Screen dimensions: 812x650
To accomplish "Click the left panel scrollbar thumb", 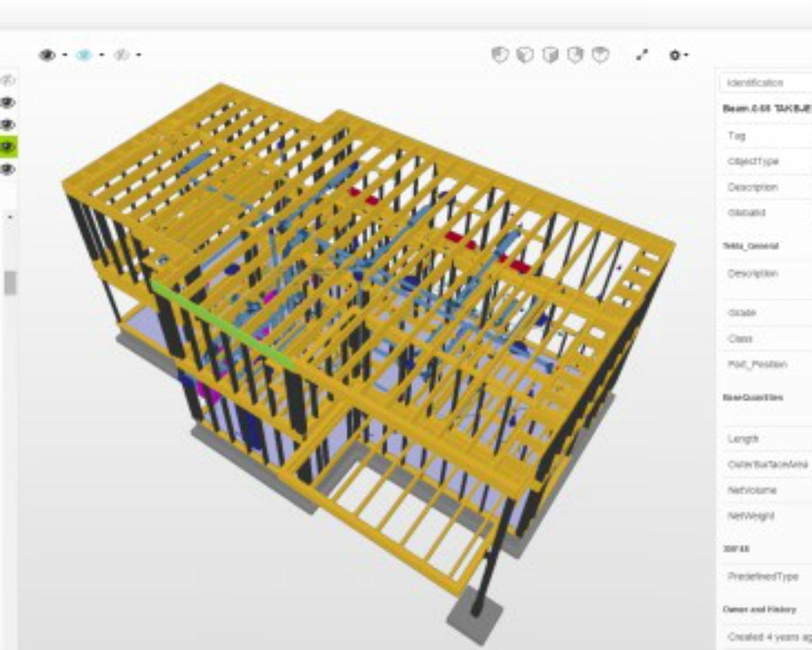I will [10, 283].
